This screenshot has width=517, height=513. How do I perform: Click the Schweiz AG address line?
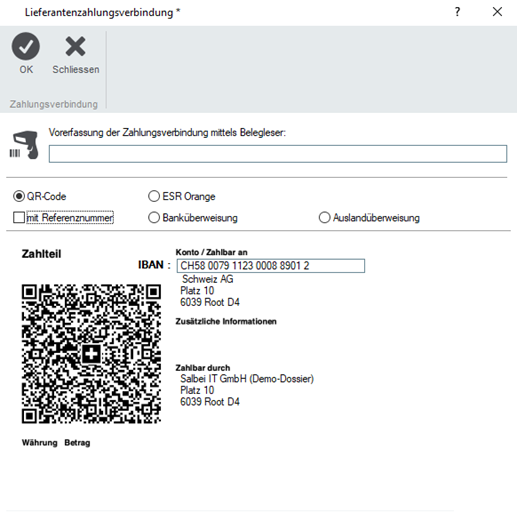(207, 279)
